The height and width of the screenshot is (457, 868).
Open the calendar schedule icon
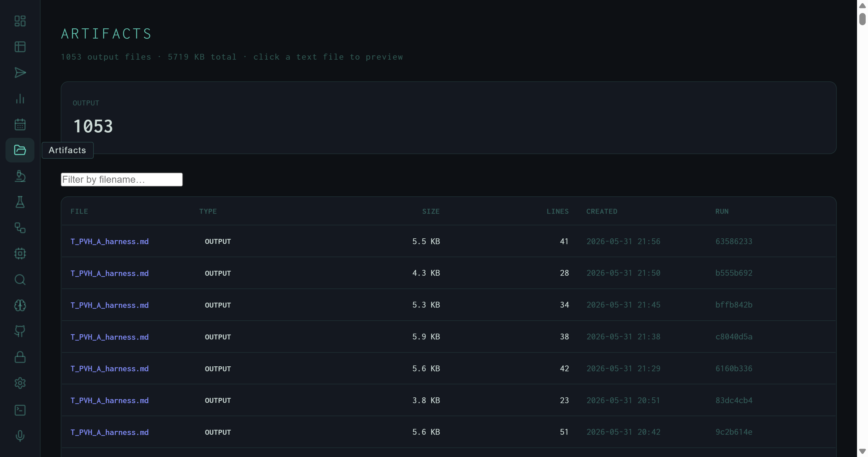[20, 124]
